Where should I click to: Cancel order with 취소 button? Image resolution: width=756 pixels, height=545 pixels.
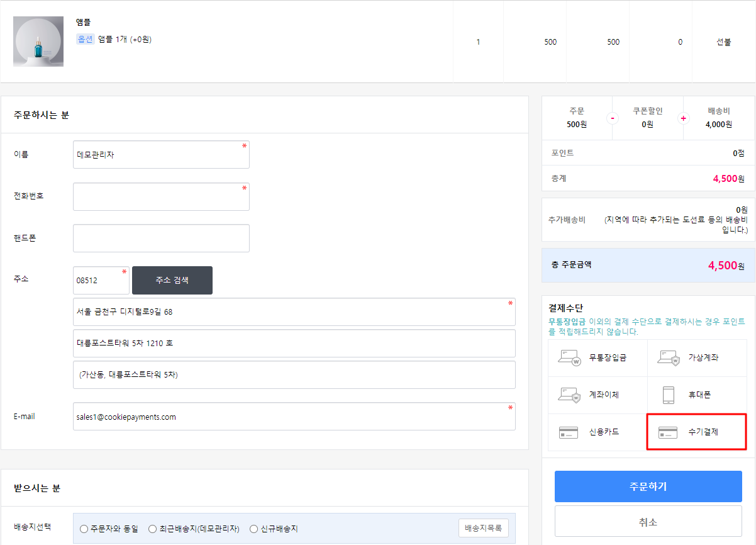click(648, 522)
